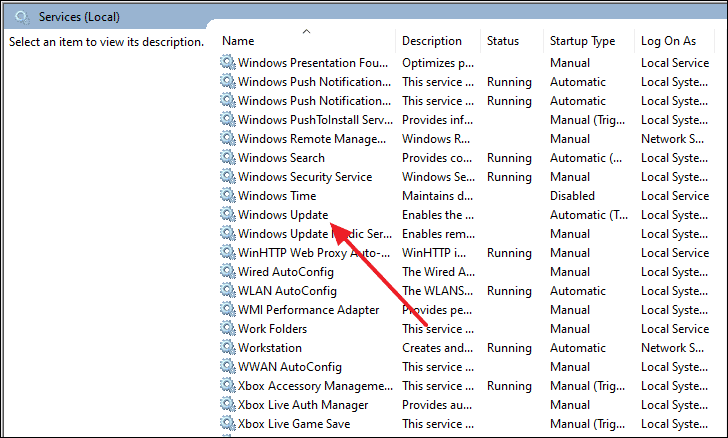Select the Windows Search service icon
Screen dimensions: 728x438
click(x=228, y=157)
